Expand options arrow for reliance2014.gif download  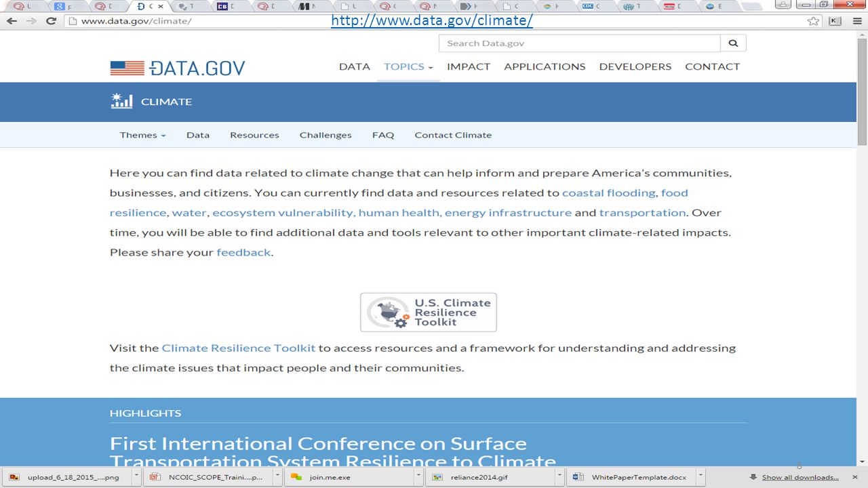tap(559, 476)
